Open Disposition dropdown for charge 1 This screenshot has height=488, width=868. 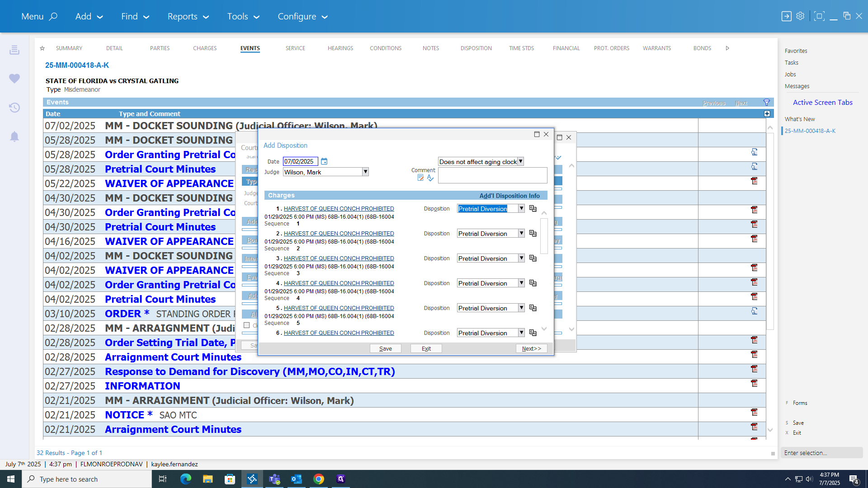[x=521, y=208]
